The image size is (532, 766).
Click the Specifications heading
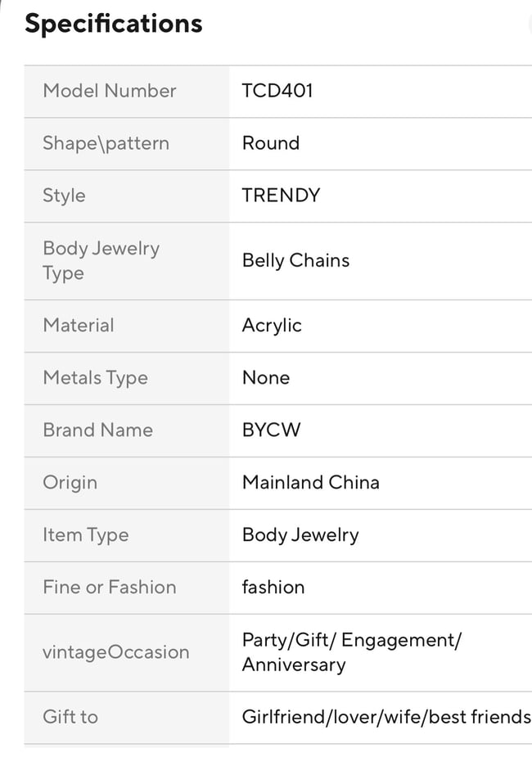pos(113,24)
